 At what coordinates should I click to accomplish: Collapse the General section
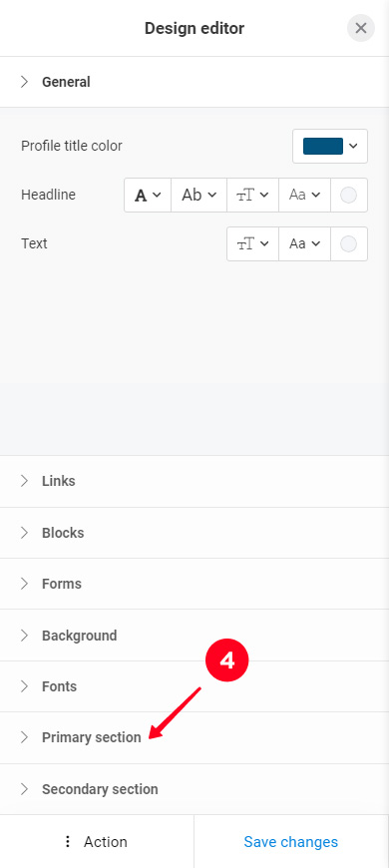194,82
